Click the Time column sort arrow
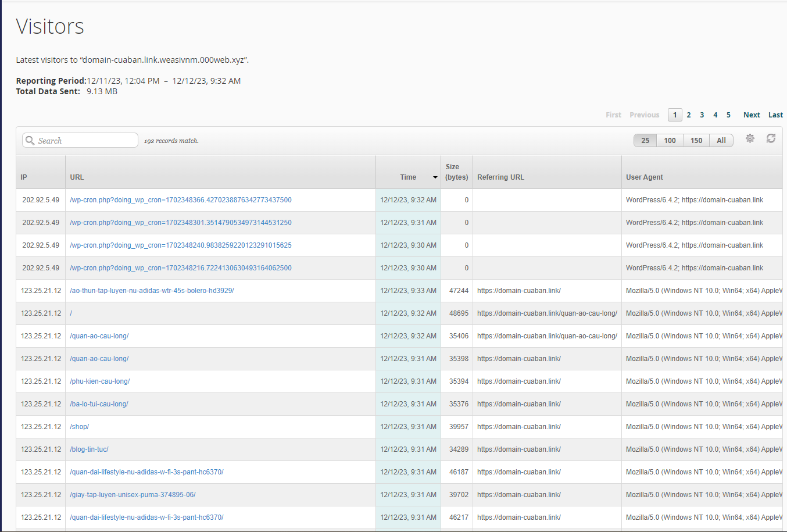 pos(435,177)
